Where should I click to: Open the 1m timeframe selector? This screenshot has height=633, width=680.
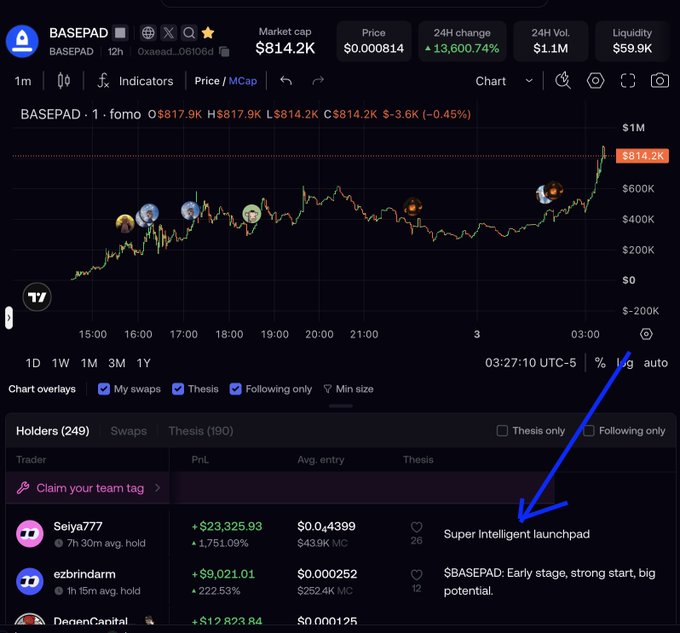[23, 81]
